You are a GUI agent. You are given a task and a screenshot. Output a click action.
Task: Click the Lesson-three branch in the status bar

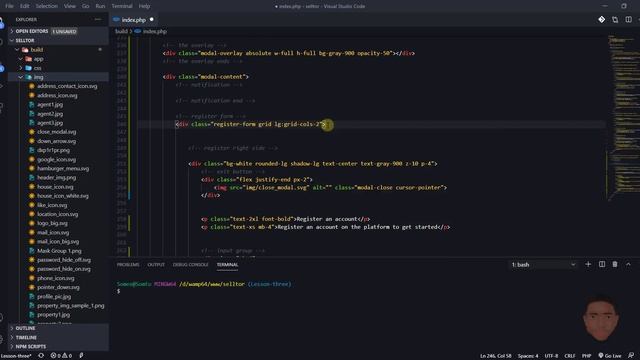click(x=16, y=356)
